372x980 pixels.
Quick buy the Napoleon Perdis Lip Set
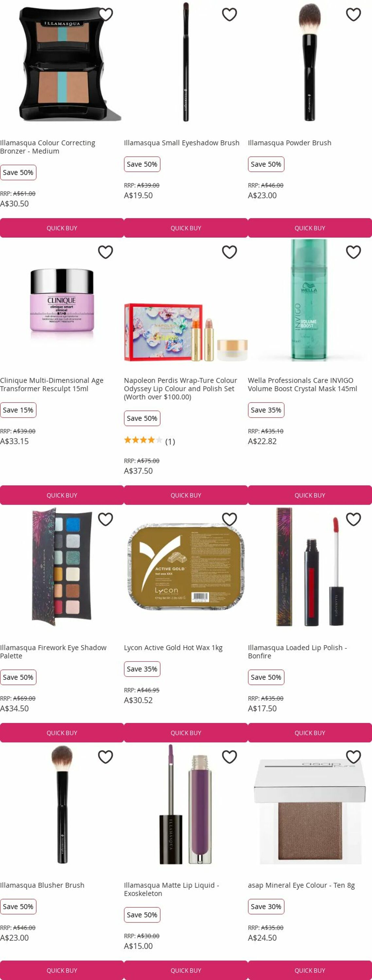[186, 495]
